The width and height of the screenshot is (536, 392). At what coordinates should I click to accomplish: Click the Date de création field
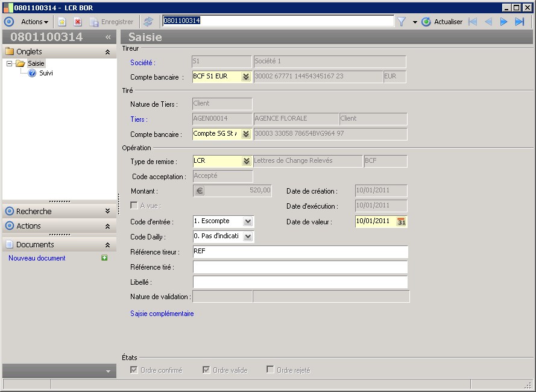coord(381,191)
